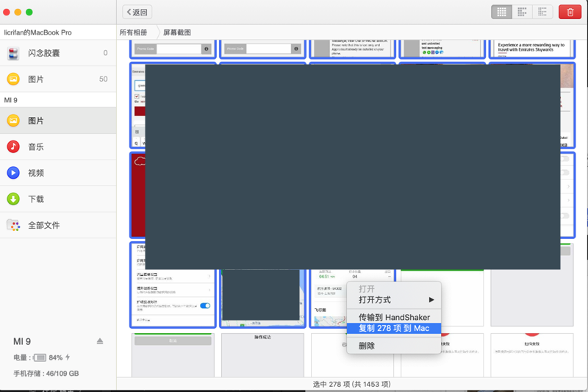Switch to medium grid list view
588x392 pixels.
[522, 12]
